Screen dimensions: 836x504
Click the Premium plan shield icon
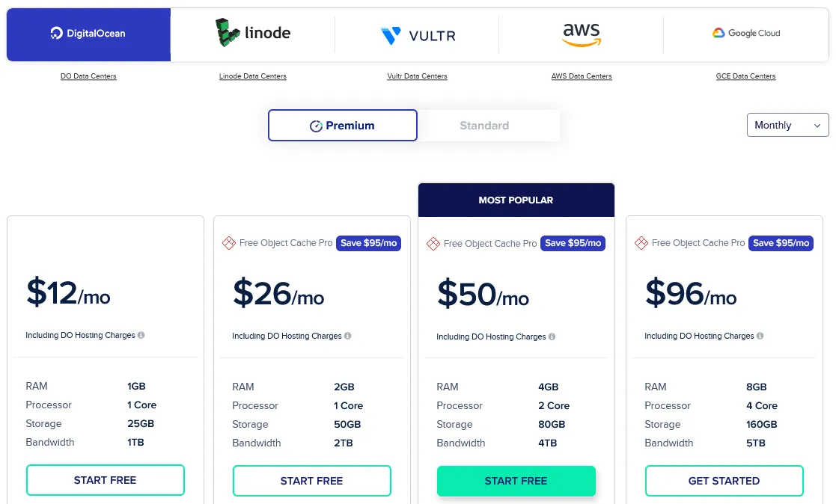click(x=318, y=125)
